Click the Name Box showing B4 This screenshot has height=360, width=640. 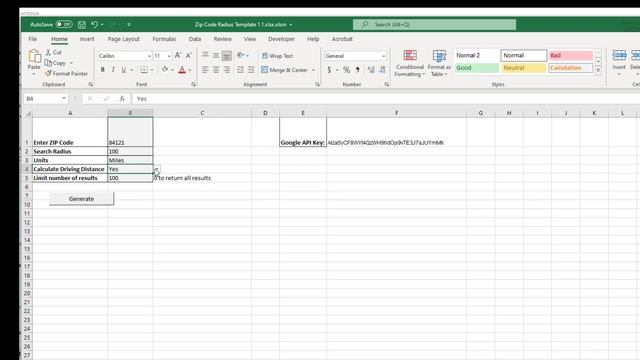[x=46, y=99]
